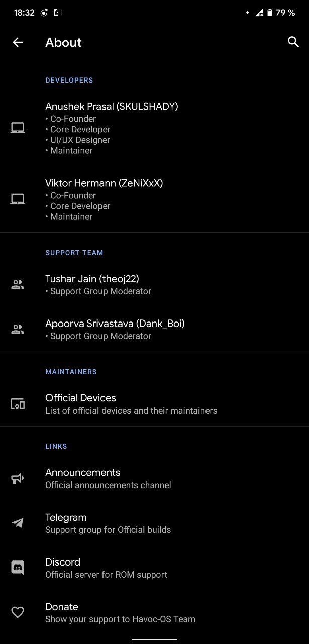Image resolution: width=309 pixels, height=644 pixels.
Task: Tap the Discord logo icon
Action: pyautogui.click(x=18, y=568)
